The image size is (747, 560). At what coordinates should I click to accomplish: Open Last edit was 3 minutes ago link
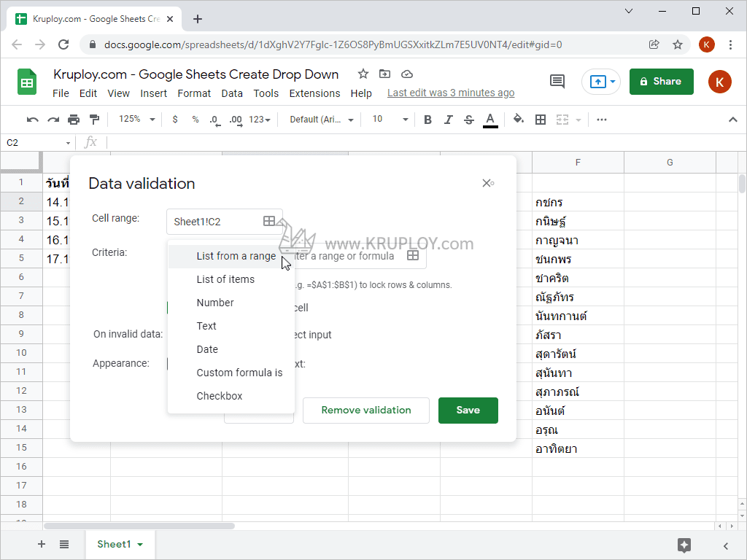tap(451, 93)
